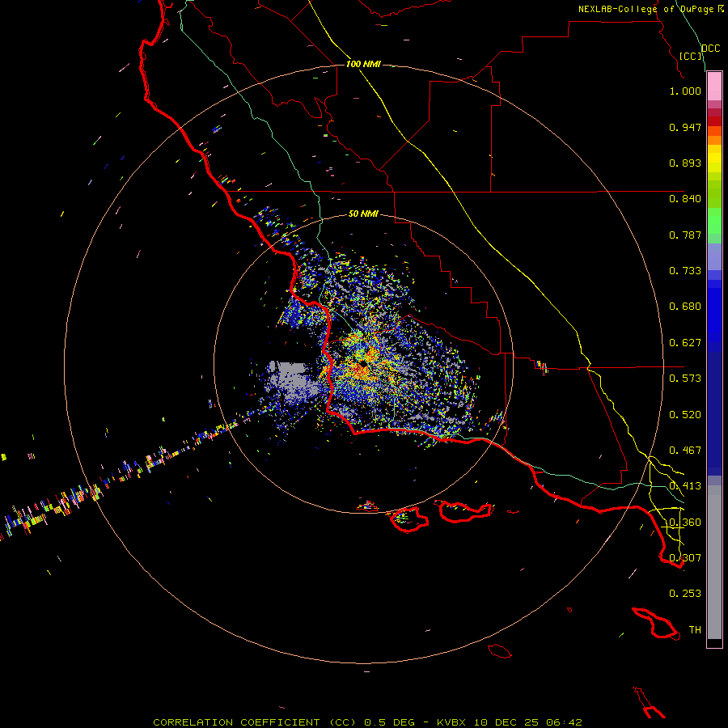Select the 0.253 scale value
Viewport: 728px width, 728px height.
click(685, 594)
